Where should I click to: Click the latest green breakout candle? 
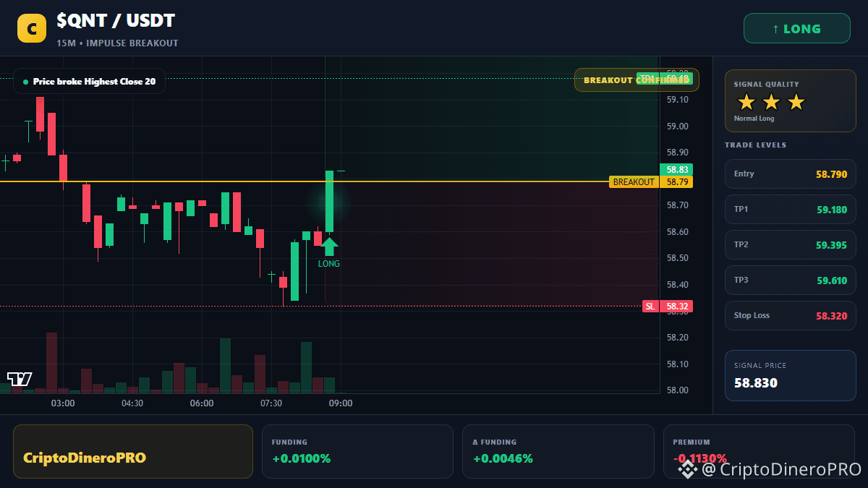point(329,202)
